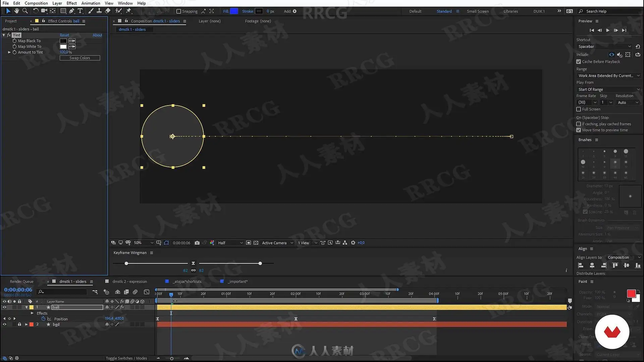Viewport: 644px width, 362px height.
Task: Pick the Zoom tool magnifier
Action: [x=25, y=11]
